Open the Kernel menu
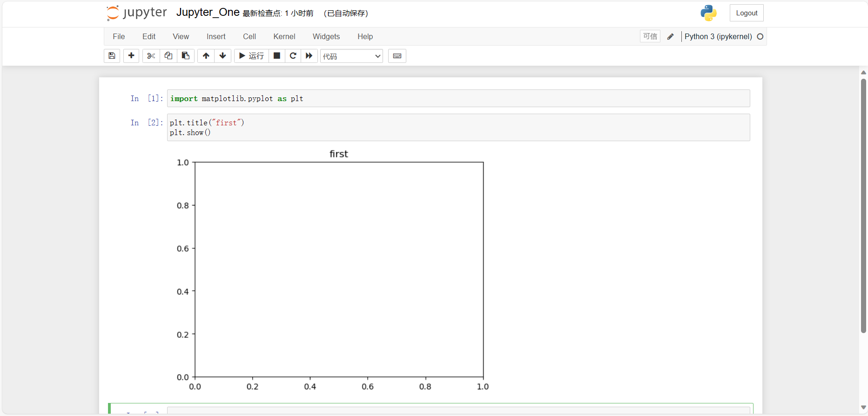 (284, 36)
